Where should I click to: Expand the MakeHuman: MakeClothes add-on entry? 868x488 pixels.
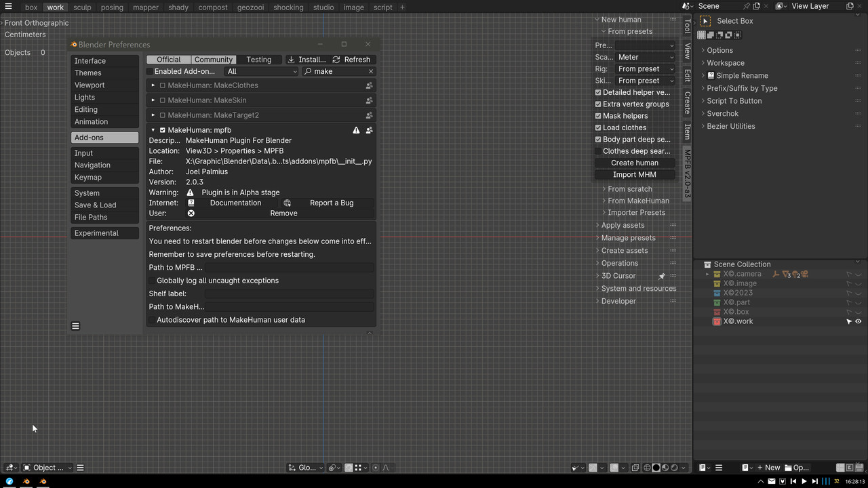[153, 85]
